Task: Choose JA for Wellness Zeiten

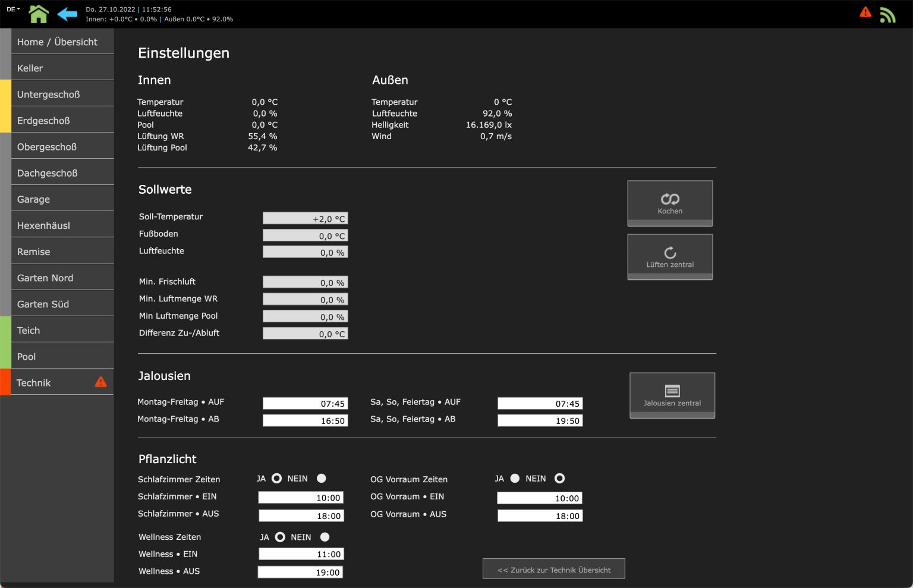Action: click(280, 537)
